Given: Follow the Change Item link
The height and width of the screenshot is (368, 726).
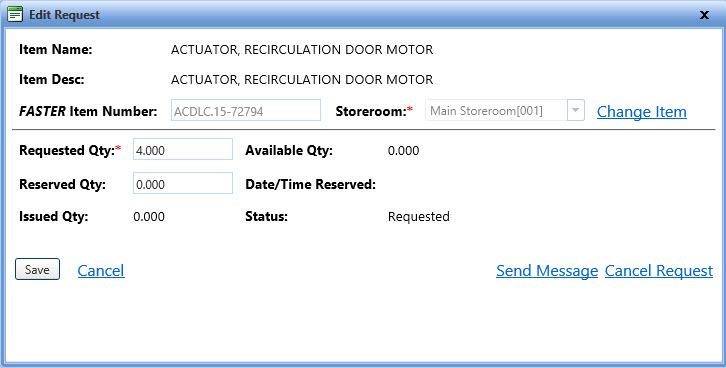Looking at the screenshot, I should click(641, 112).
